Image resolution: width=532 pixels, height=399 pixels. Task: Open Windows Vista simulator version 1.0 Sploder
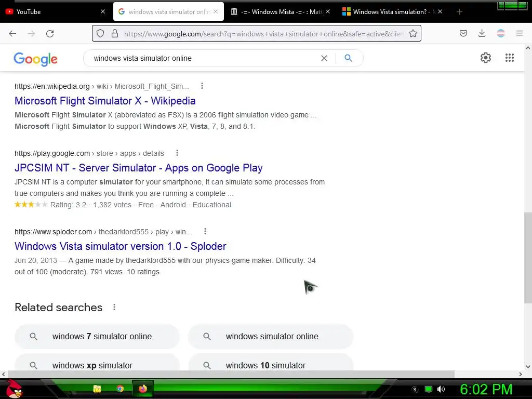click(120, 246)
